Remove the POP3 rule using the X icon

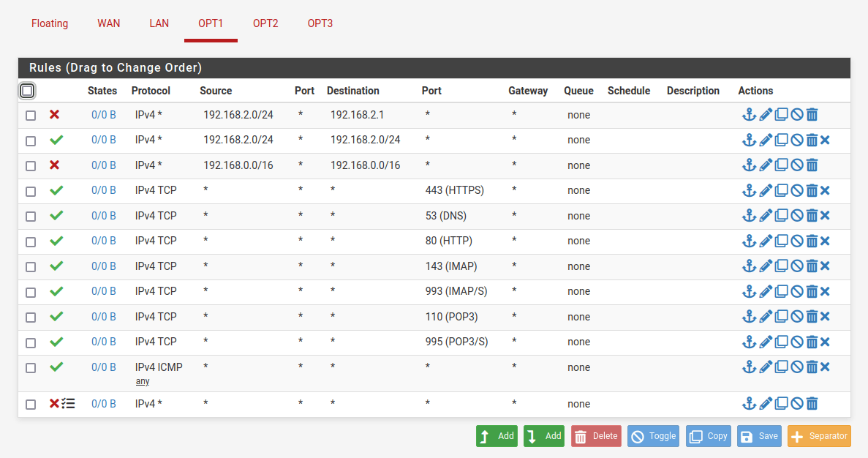pyautogui.click(x=825, y=316)
